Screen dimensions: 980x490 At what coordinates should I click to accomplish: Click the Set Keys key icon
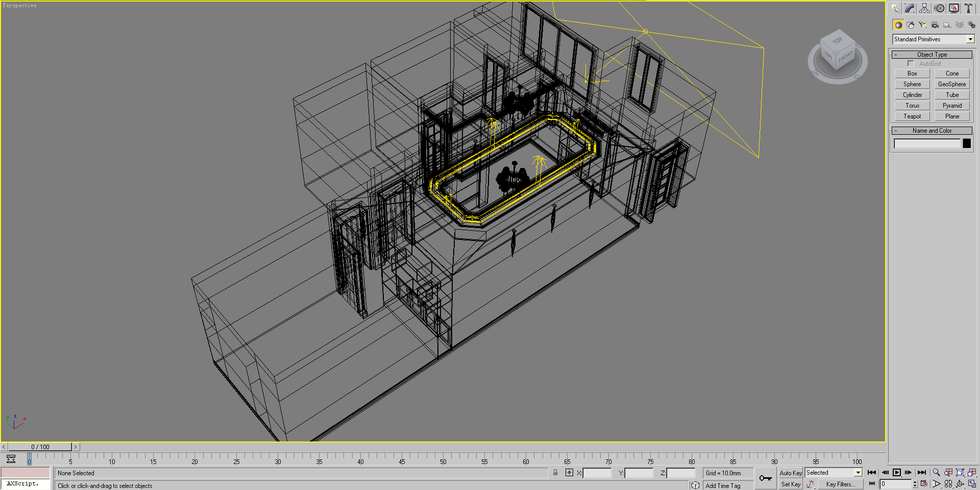[765, 478]
